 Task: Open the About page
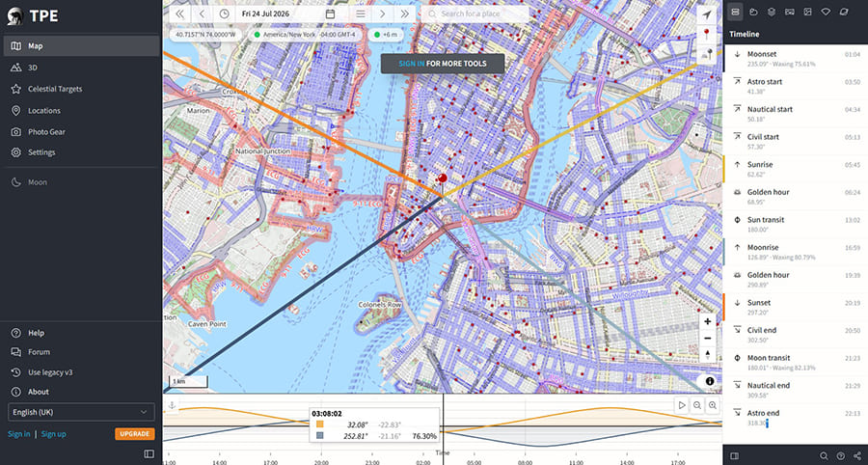[x=81, y=392]
